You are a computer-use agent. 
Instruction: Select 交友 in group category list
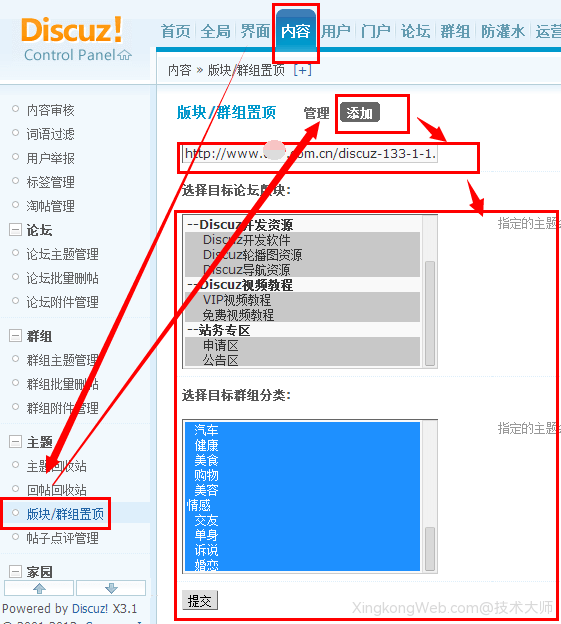(302, 520)
